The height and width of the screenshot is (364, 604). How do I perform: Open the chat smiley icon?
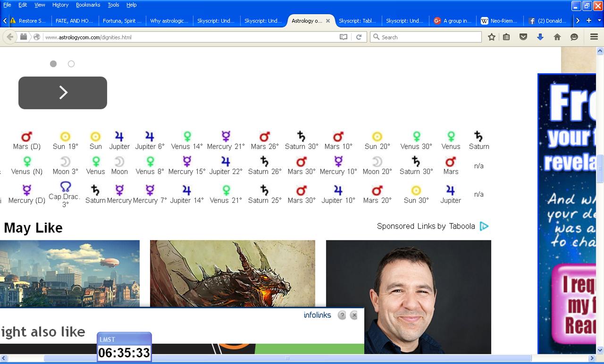click(574, 37)
